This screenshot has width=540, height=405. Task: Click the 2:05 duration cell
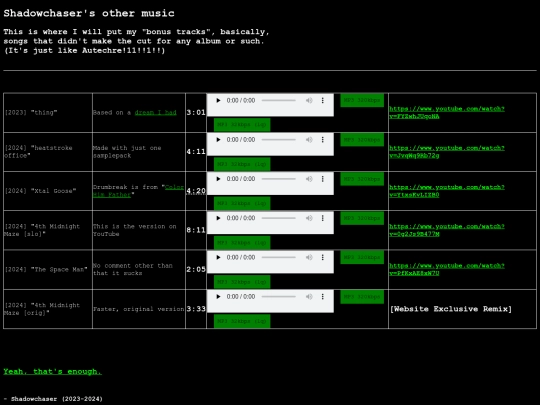pos(196,270)
